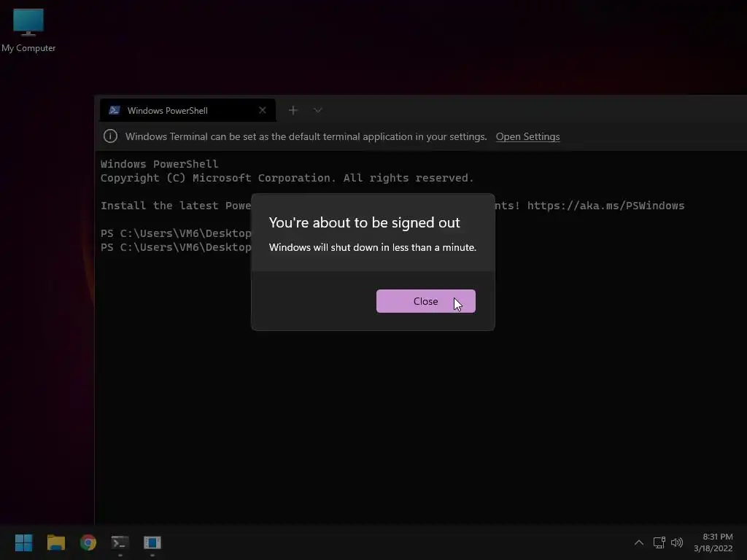The image size is (747, 560).
Task: Open the Windows Start menu
Action: (23, 542)
